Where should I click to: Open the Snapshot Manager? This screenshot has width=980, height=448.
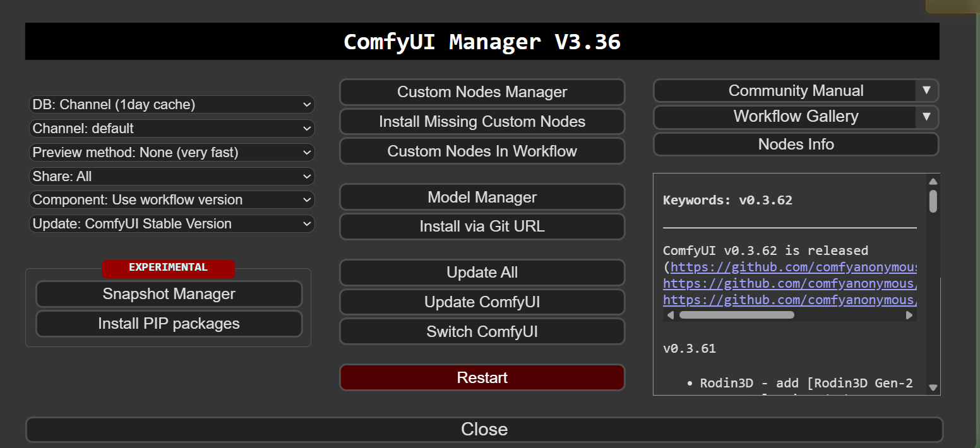coord(169,294)
